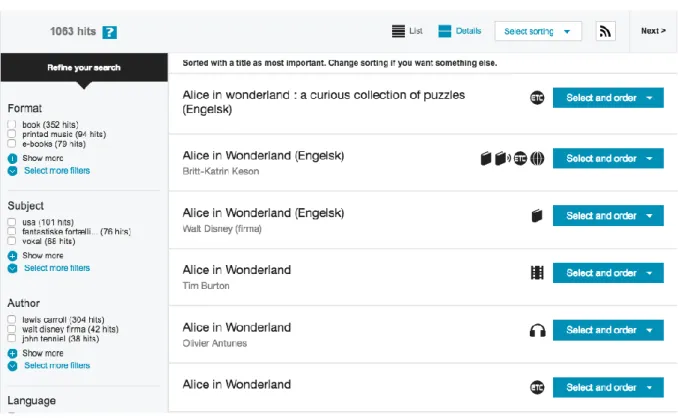Check the usa subject filter

point(12,222)
